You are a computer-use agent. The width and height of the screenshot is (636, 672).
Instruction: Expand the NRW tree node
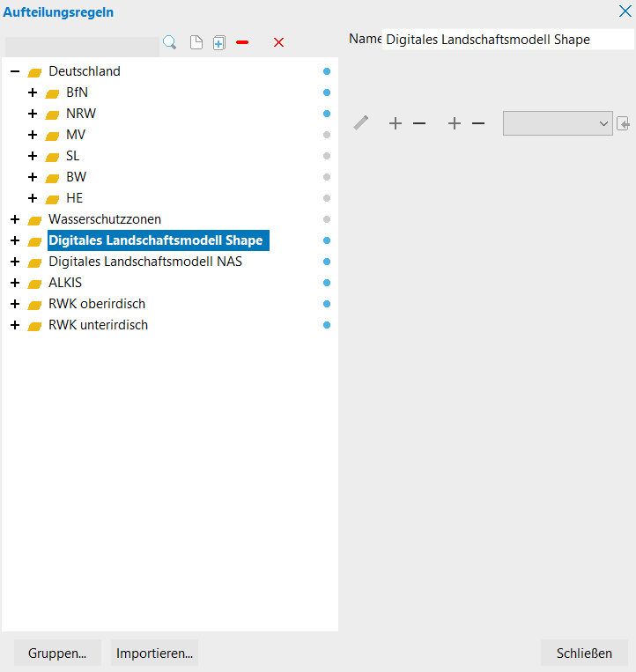[x=33, y=114]
